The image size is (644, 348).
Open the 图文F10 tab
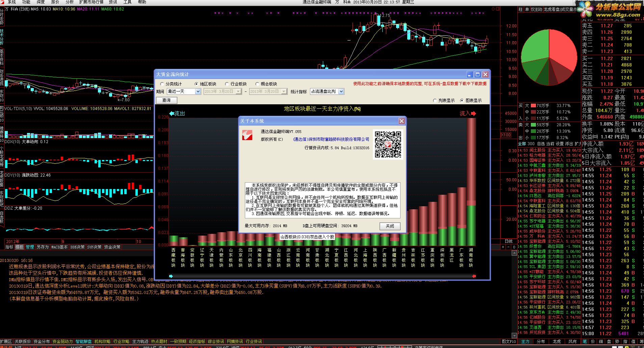[509, 342]
